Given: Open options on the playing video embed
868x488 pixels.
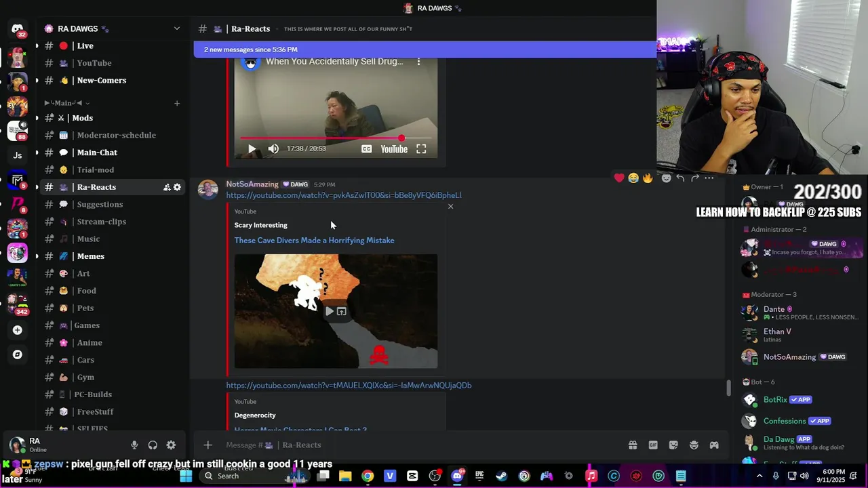Looking at the screenshot, I should pos(418,62).
